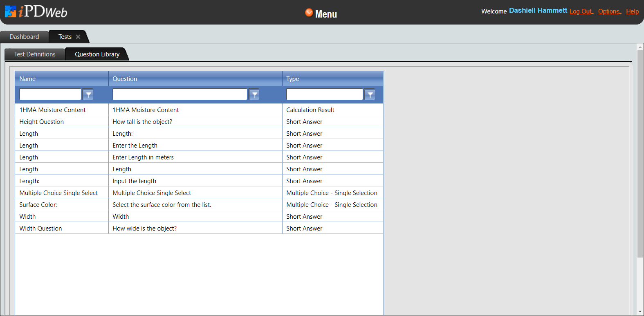
Task: Switch to the Dashboard tab
Action: coord(24,37)
